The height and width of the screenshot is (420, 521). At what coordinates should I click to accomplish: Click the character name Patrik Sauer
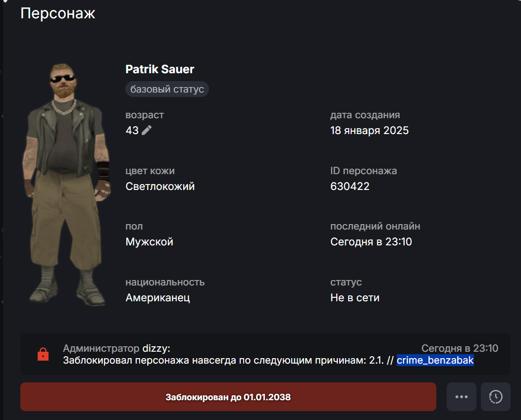tap(159, 69)
